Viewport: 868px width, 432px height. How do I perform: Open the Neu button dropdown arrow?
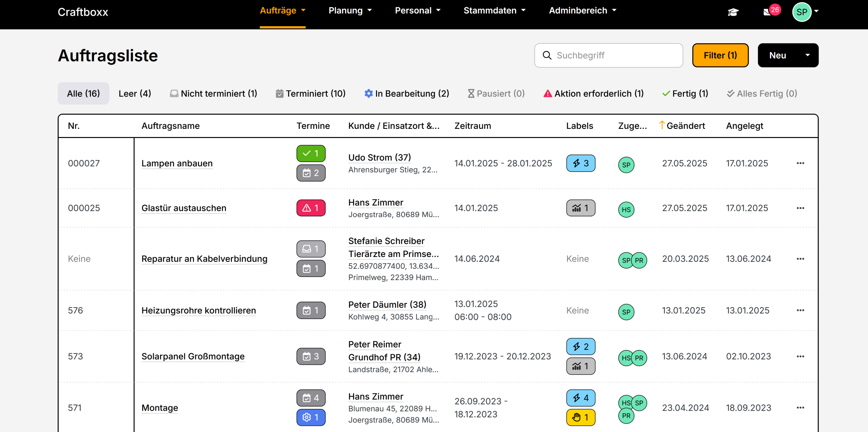[x=808, y=55]
